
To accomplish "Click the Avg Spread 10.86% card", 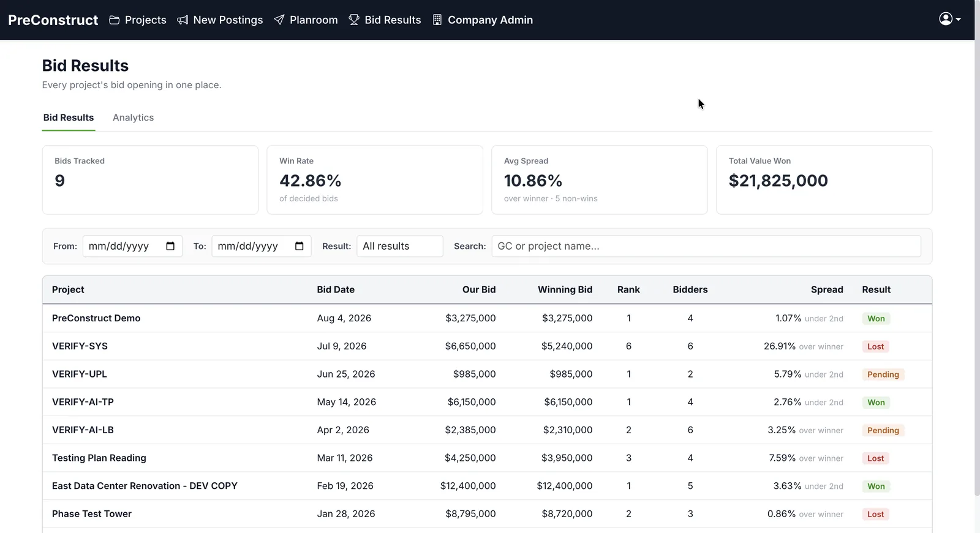I will pos(599,180).
